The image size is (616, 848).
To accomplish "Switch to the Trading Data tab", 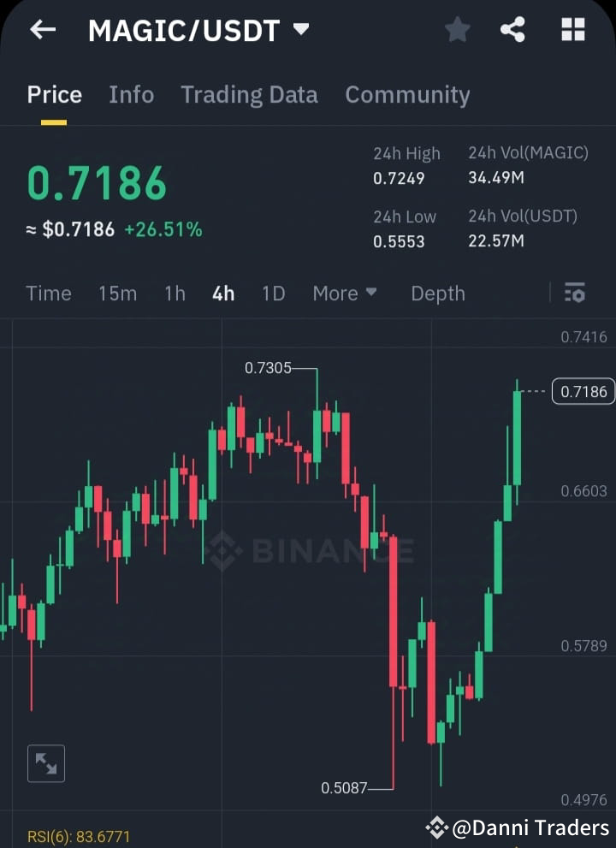I will (x=249, y=95).
